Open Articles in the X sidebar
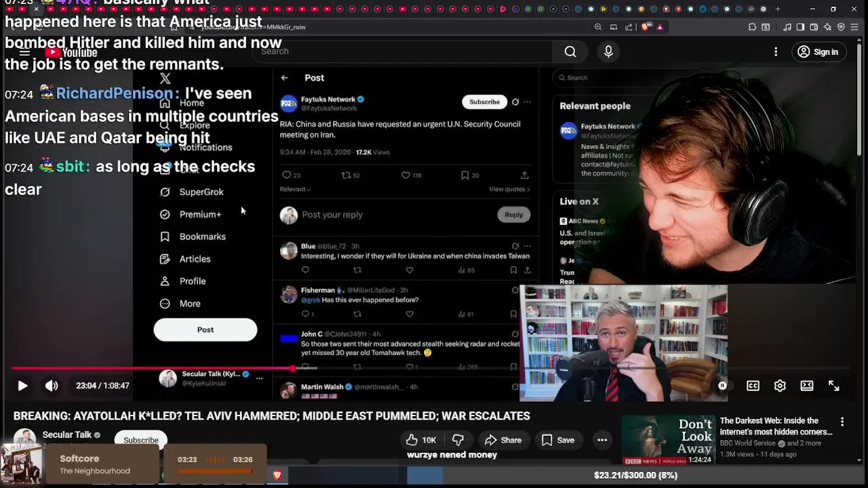This screenshot has width=868, height=488. pyautogui.click(x=185, y=259)
